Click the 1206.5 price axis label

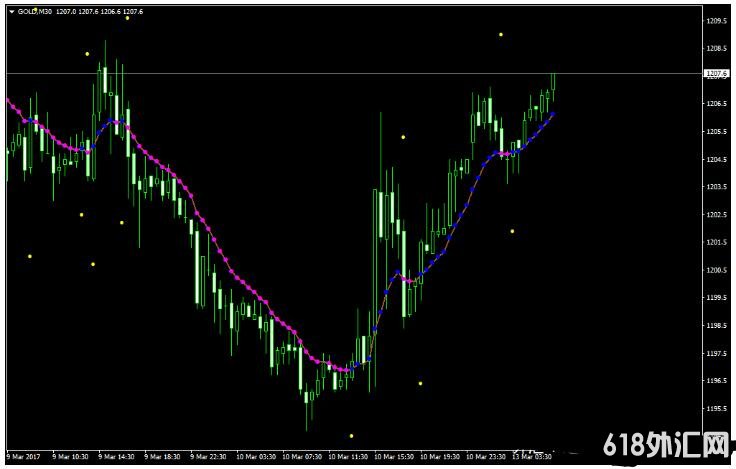coord(716,104)
